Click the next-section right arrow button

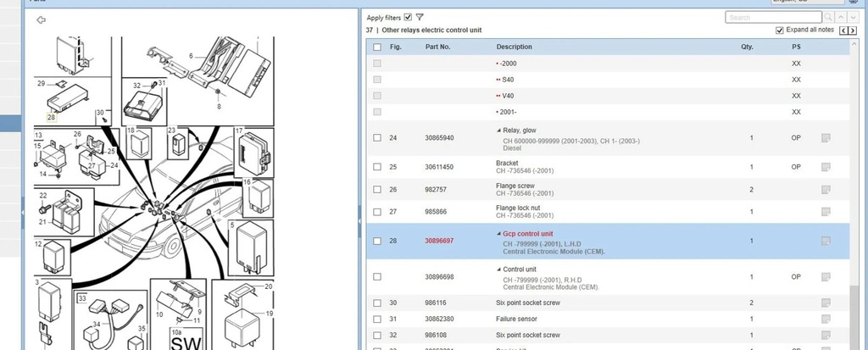(853, 31)
